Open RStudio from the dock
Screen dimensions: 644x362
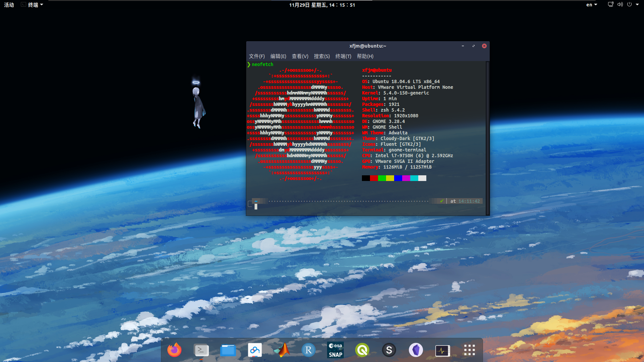pyautogui.click(x=309, y=350)
